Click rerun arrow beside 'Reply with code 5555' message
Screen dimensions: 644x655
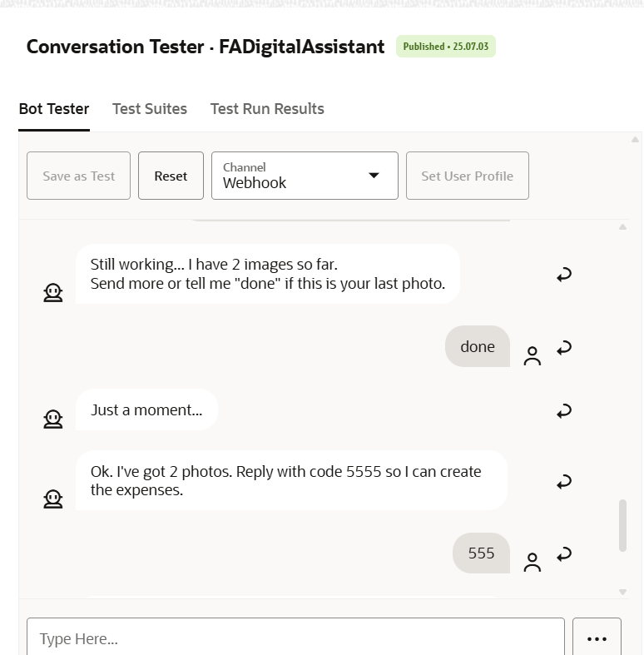tap(564, 481)
